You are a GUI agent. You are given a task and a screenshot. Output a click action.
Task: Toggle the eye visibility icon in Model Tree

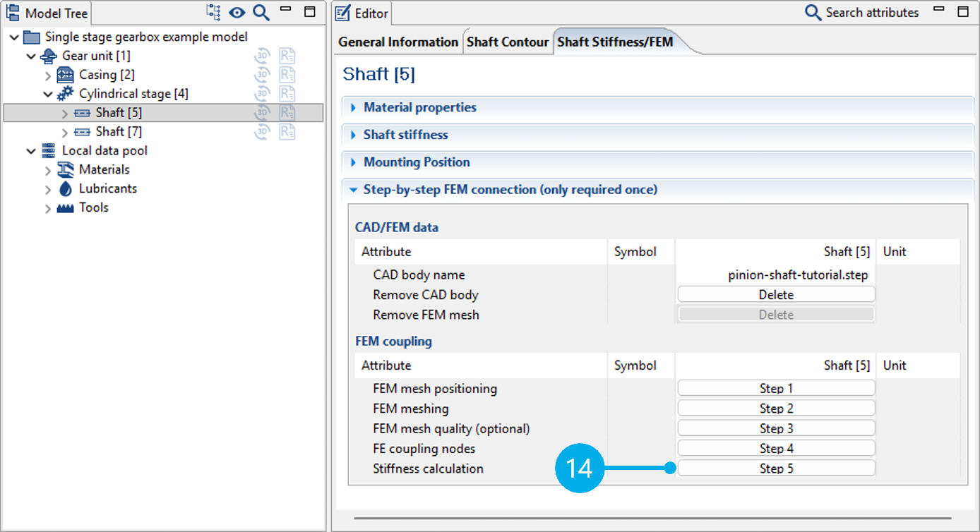(x=237, y=12)
